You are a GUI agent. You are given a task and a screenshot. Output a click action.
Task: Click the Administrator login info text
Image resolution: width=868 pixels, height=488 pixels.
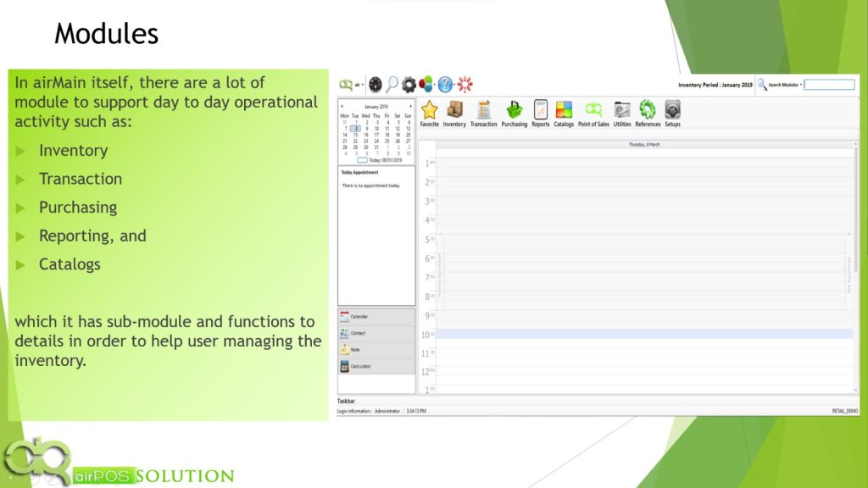click(x=387, y=411)
